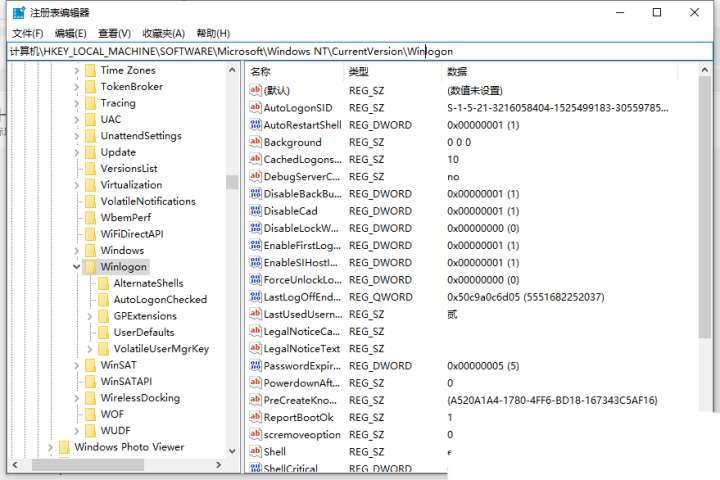Click the icon of LastLogOffEnd QWORD value

(255, 297)
